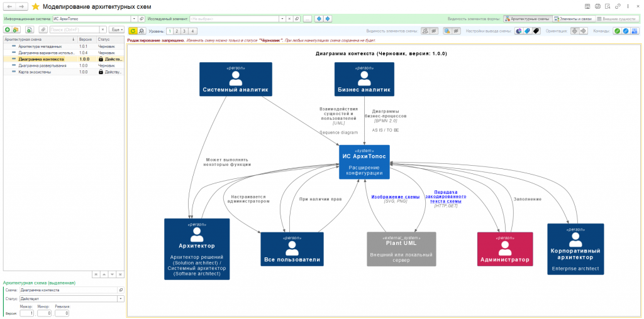The image size is (644, 319).
Task: Click inside the Поиск search field
Action: [74, 30]
